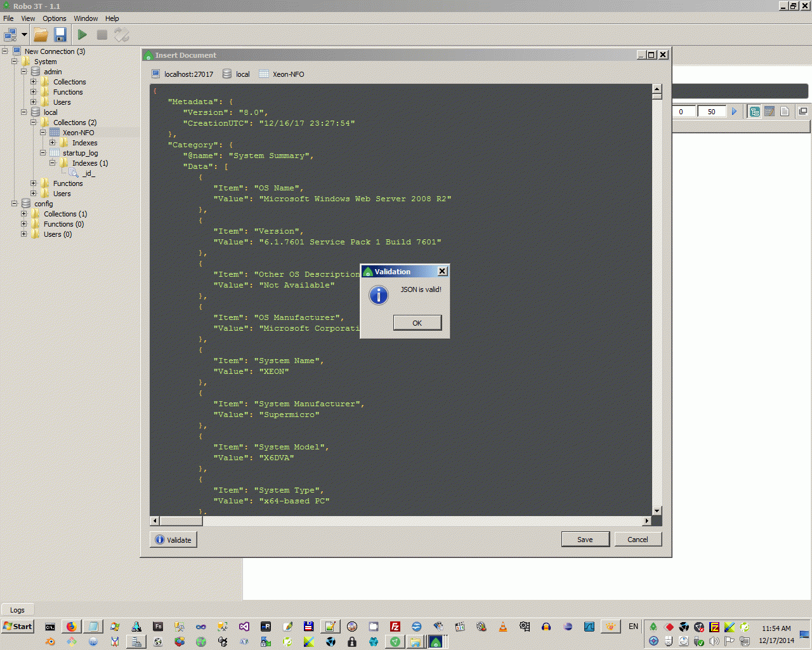Collapse the New Connection (3) node
This screenshot has width=812, height=650.
(5, 51)
